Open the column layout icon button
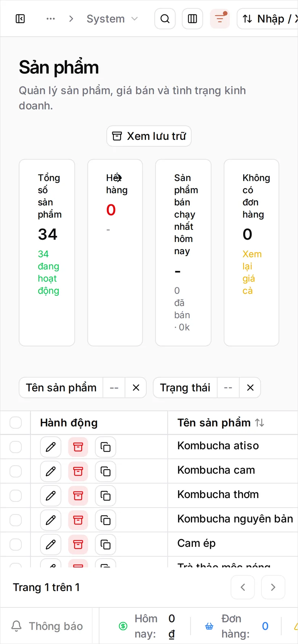Screen dimensions: 298x644 coord(192,19)
